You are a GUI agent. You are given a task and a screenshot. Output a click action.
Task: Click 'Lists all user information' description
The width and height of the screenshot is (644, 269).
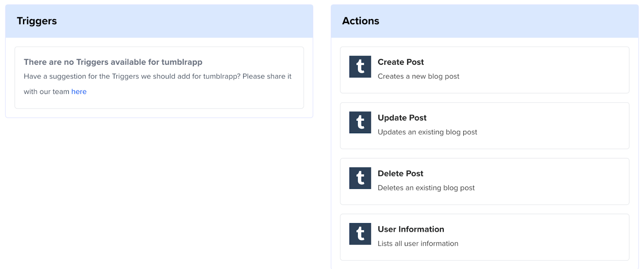(418, 243)
